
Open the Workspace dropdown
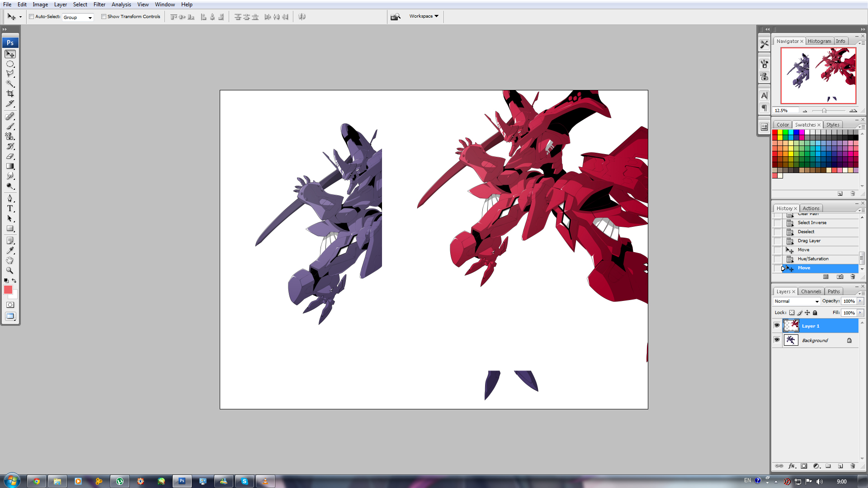pyautogui.click(x=424, y=16)
